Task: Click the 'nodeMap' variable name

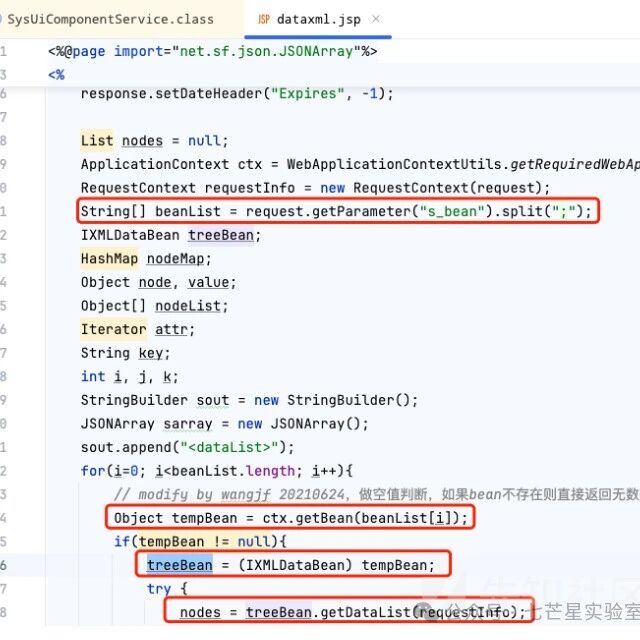Action: pos(175,259)
